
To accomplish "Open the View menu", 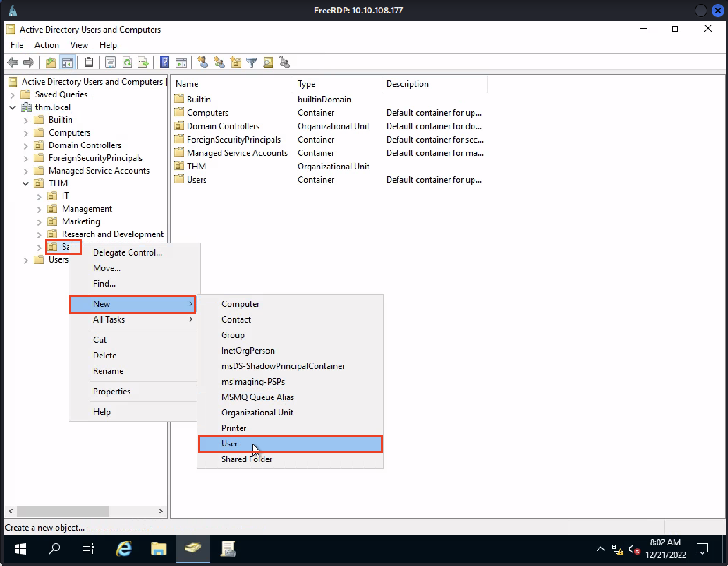I will (79, 45).
